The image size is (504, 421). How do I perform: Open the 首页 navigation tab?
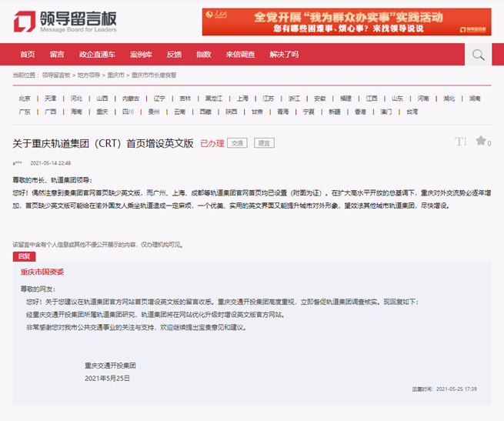(x=28, y=55)
